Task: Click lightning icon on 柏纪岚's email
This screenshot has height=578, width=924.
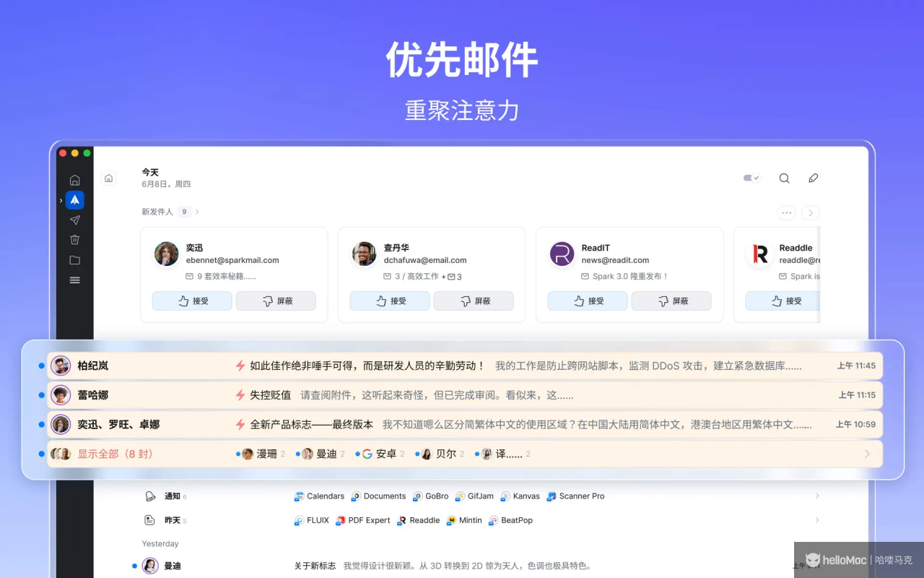Action: coord(240,366)
